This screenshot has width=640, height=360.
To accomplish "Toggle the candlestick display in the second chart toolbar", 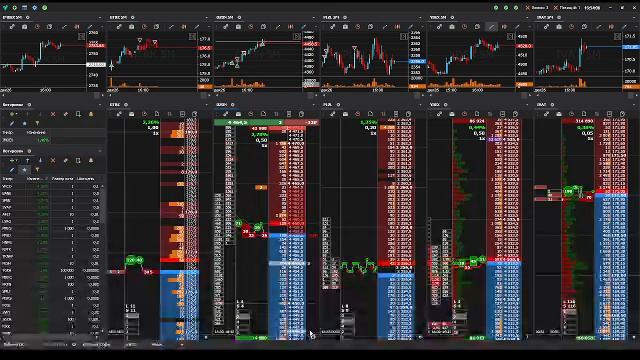I will [184, 27].
